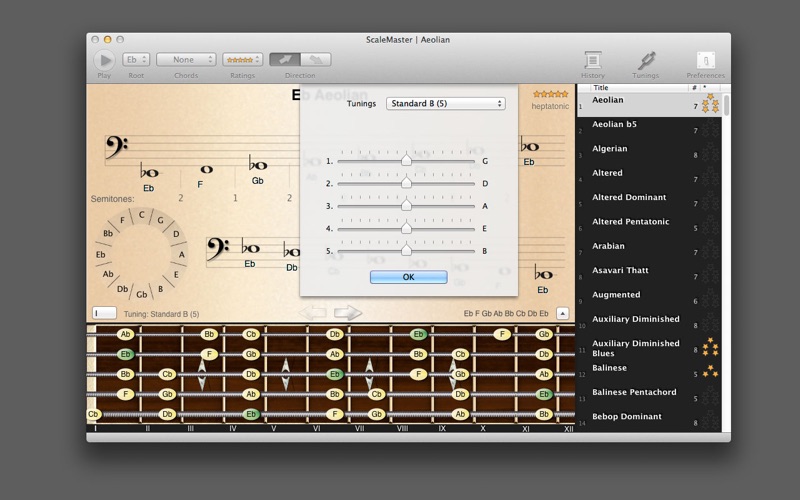Click Auxiliary Diminished Blues star rating
800x500 pixels.
point(710,347)
